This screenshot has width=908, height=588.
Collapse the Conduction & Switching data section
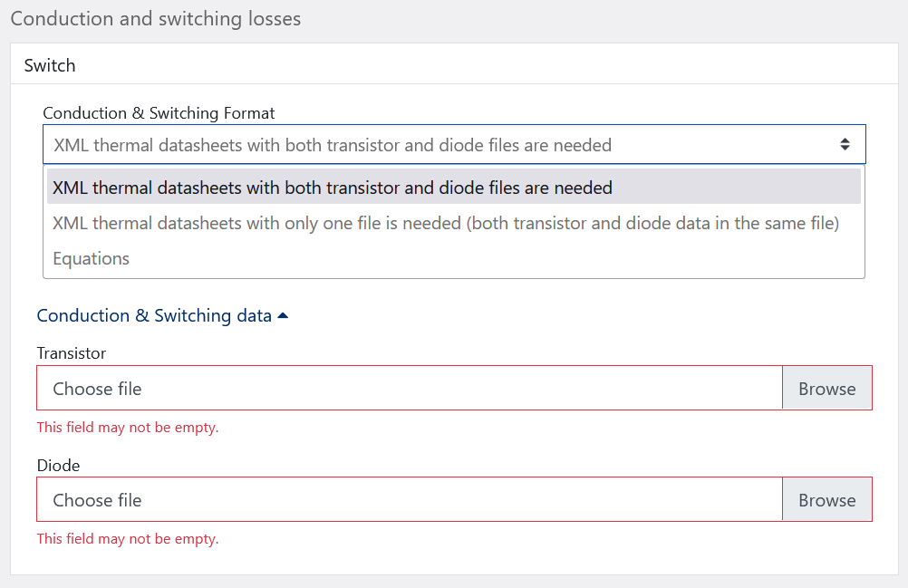(154, 315)
